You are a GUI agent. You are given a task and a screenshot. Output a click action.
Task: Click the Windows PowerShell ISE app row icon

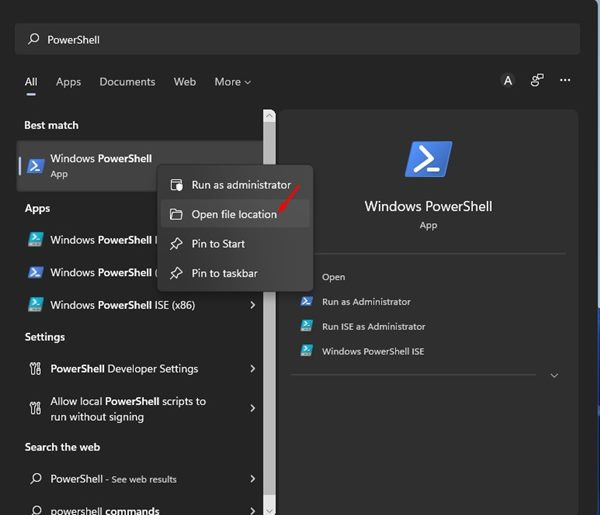click(36, 239)
